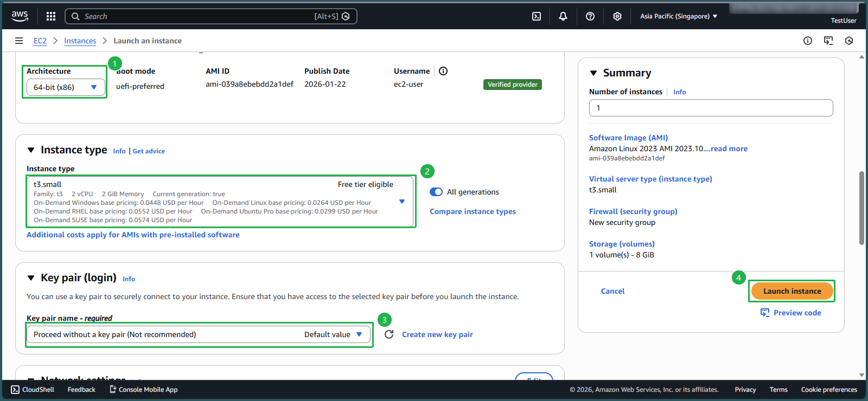Click the Number of instances input field
The height and width of the screenshot is (401, 868).
(711, 108)
